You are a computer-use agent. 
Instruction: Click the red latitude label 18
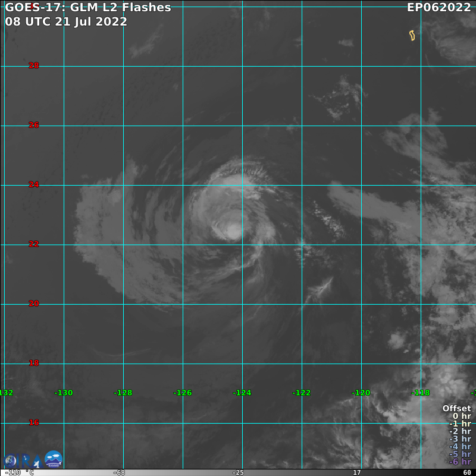pyautogui.click(x=34, y=363)
